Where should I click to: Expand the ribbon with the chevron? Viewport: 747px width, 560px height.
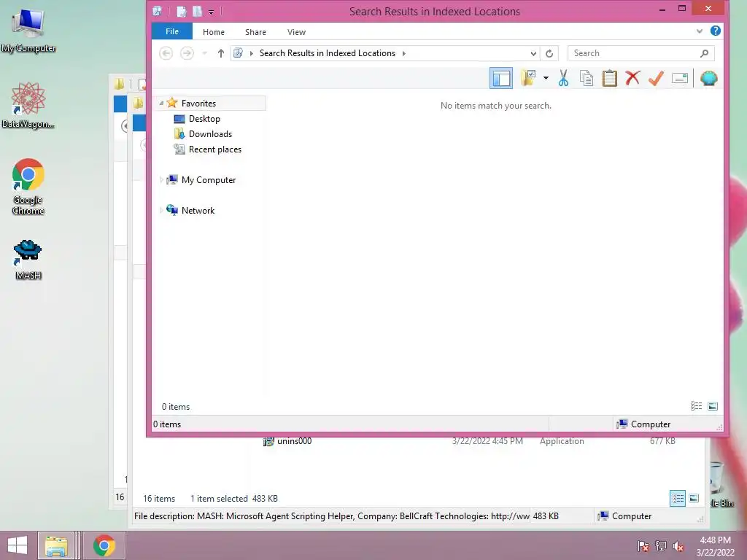tap(699, 31)
